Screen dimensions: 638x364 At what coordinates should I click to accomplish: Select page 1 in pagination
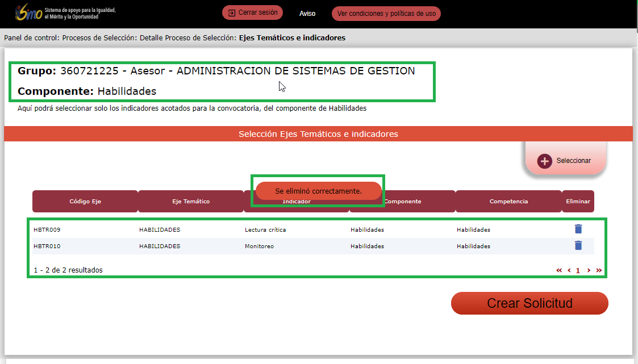click(578, 271)
